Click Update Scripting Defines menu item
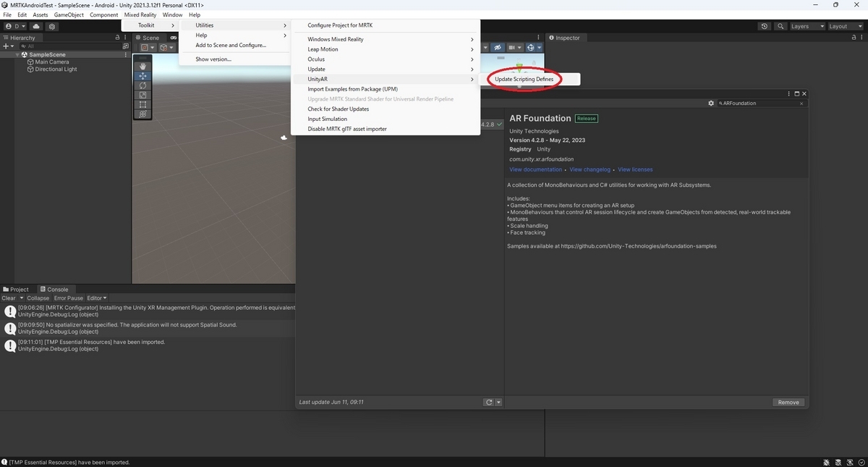 click(x=524, y=79)
